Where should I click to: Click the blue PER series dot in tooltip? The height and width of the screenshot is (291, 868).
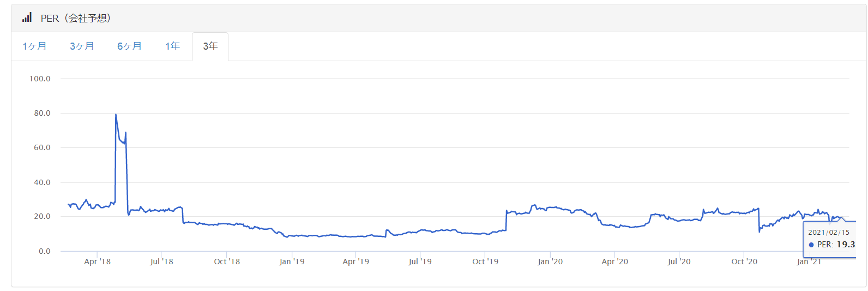click(x=811, y=245)
